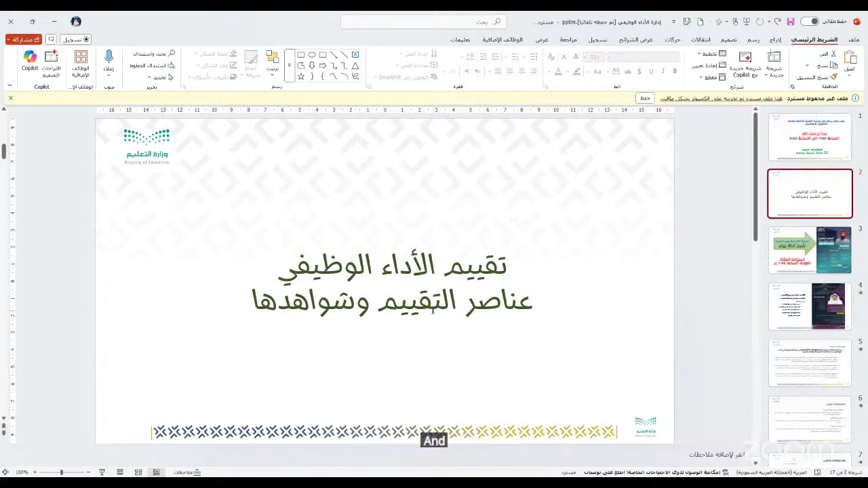Switch to Slide Sorter view icon
The image size is (868, 488).
pos(138,472)
